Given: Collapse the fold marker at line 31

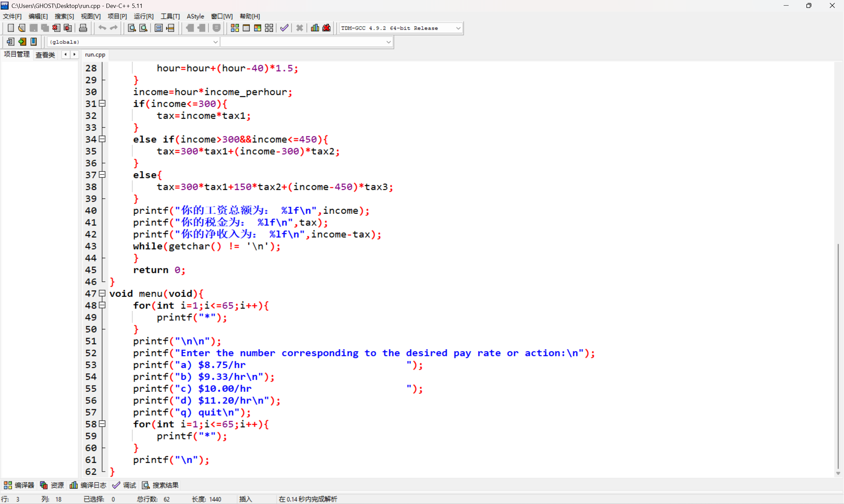Looking at the screenshot, I should [102, 103].
